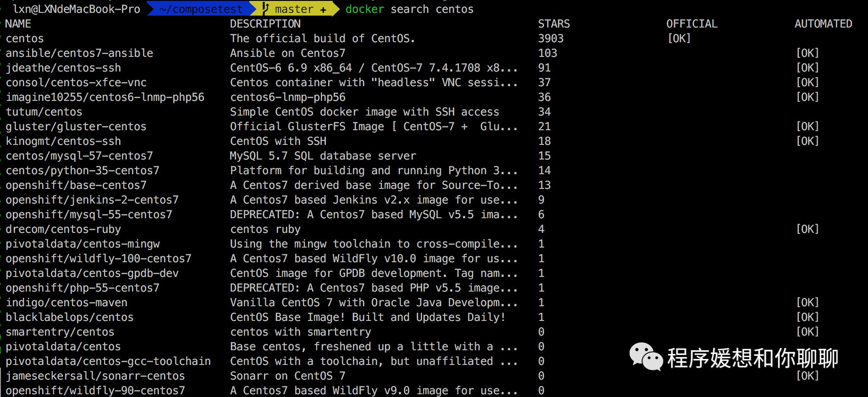
Task: Click the AUTOMATED column header
Action: tap(824, 24)
